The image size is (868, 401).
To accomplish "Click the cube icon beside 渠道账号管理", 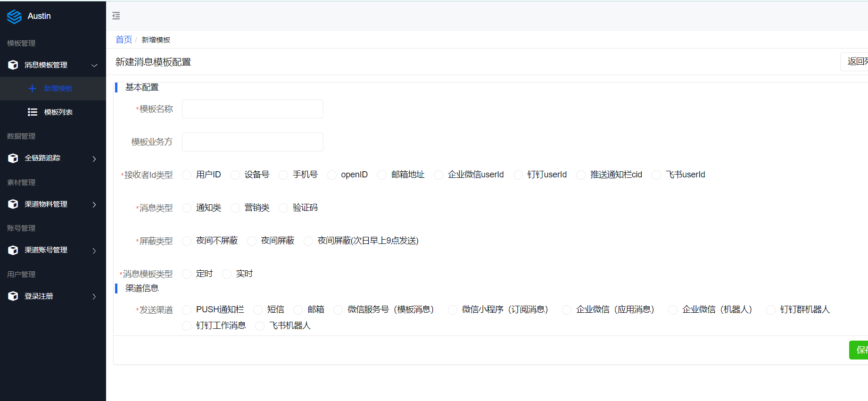I will pos(13,250).
